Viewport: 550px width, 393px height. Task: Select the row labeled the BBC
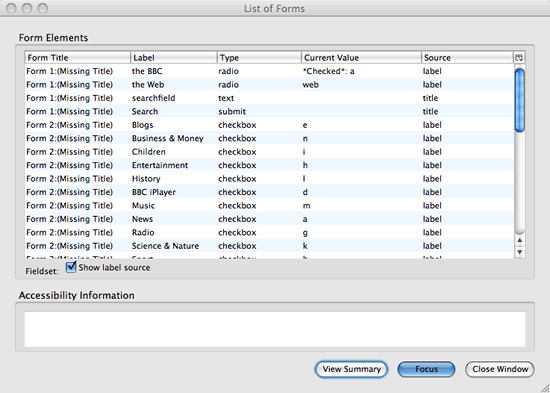269,71
